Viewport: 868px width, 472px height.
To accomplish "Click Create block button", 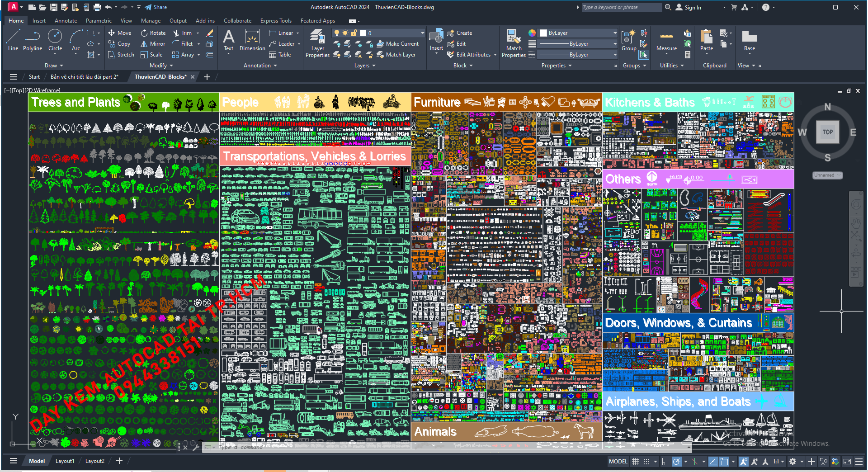I will pyautogui.click(x=460, y=33).
